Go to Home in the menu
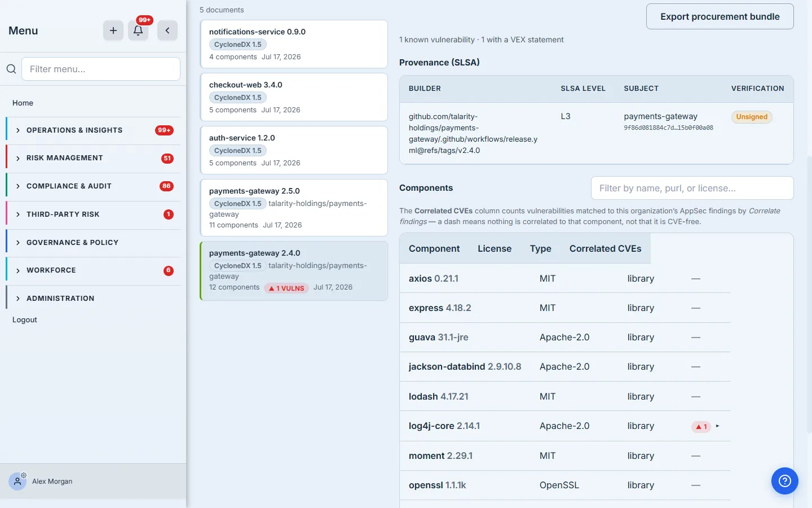This screenshot has width=812, height=508. (x=23, y=103)
